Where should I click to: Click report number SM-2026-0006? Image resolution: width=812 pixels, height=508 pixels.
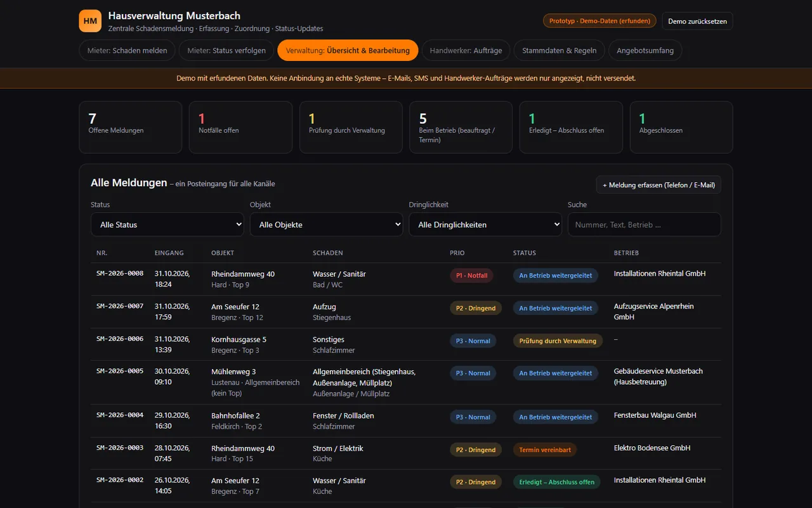(x=120, y=339)
